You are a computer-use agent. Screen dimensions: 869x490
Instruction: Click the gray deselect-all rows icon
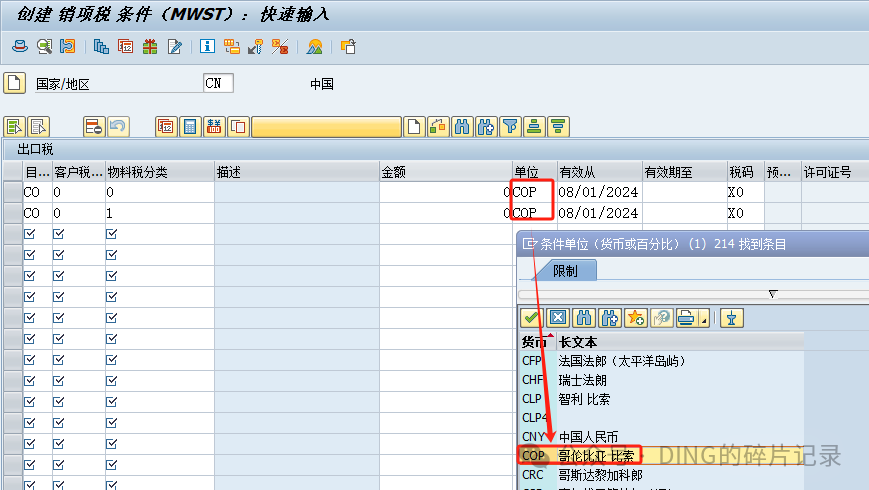click(x=38, y=127)
